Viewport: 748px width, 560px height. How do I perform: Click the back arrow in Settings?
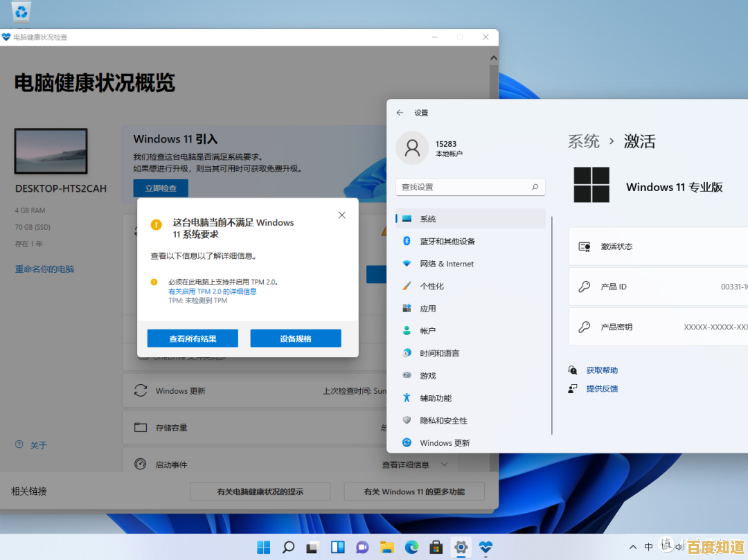(x=400, y=112)
